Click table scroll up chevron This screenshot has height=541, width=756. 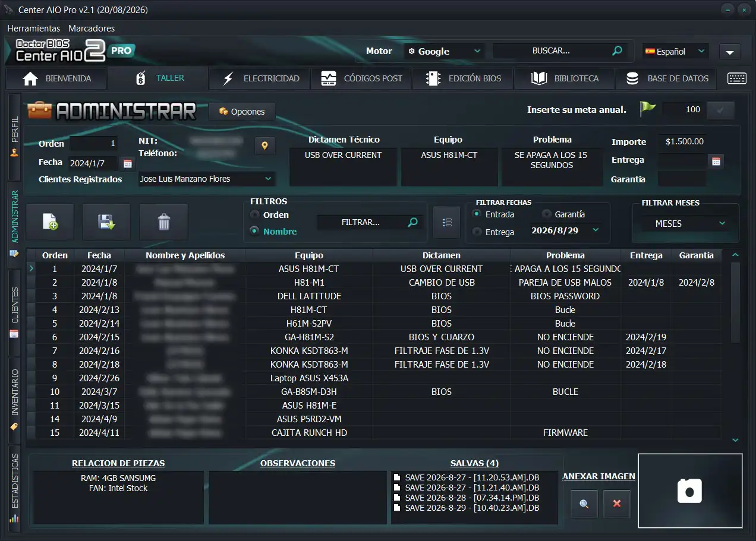point(735,255)
